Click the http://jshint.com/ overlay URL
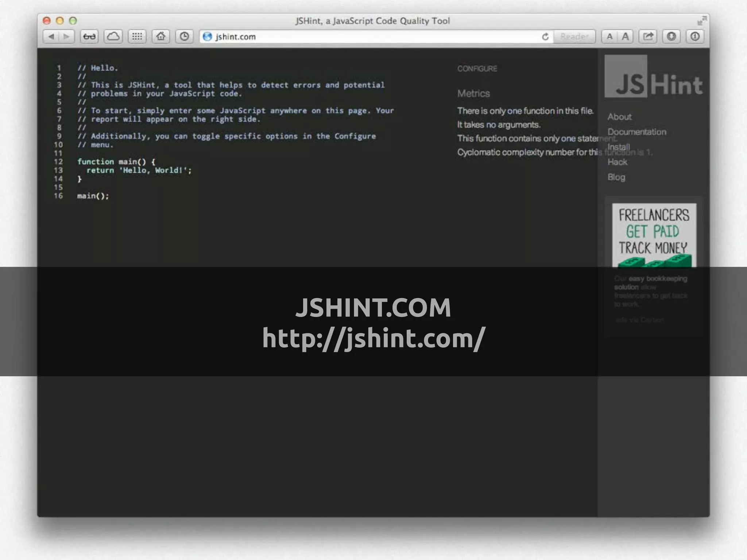The height and width of the screenshot is (560, 747). [373, 339]
